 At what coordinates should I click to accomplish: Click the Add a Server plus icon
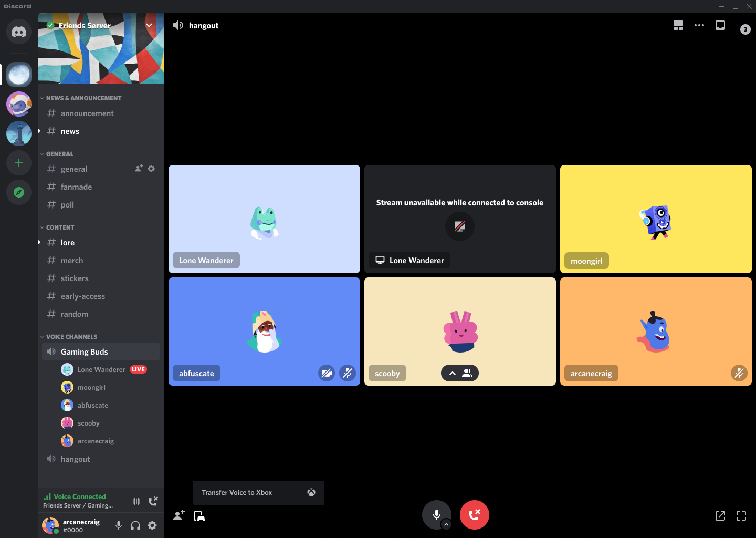[x=19, y=163]
